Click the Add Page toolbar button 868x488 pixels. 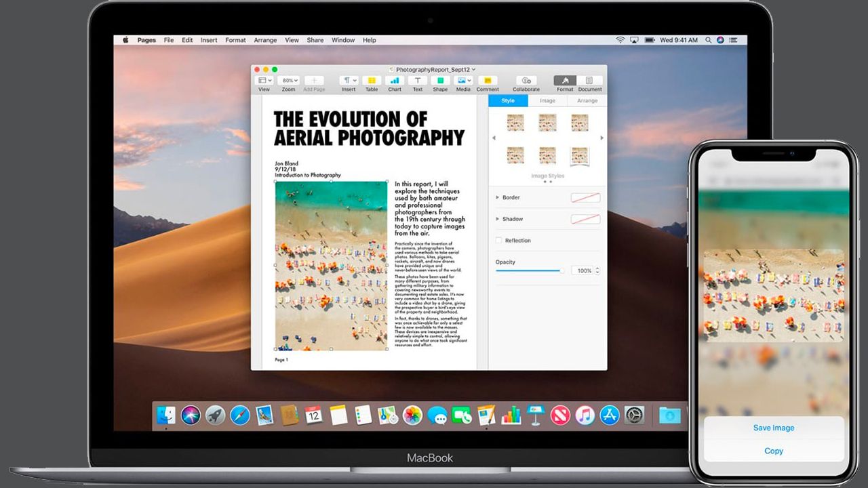pyautogui.click(x=314, y=80)
